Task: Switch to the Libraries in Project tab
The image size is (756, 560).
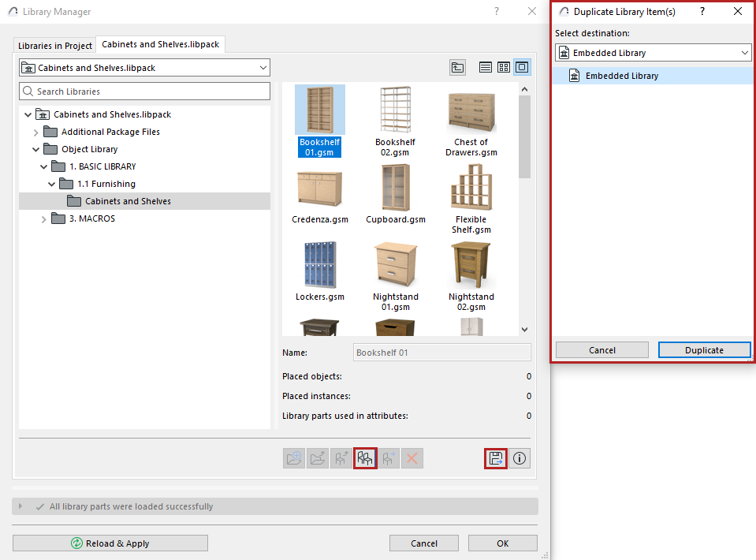Action: coord(54,45)
